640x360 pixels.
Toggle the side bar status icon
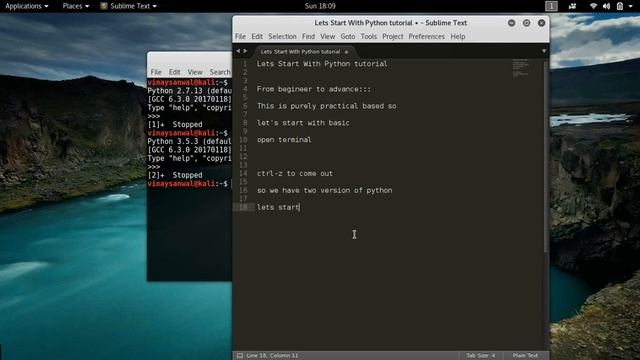click(x=240, y=356)
